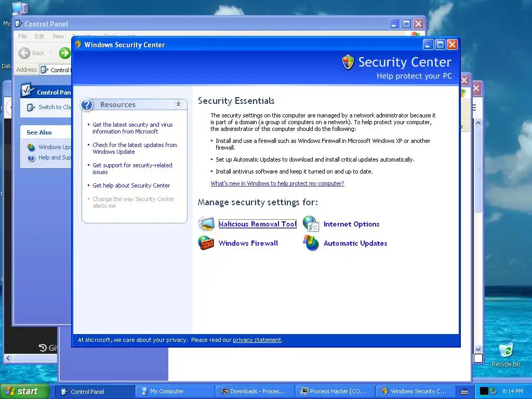532x399 pixels.
Task: Click the scroll down arrow in background window
Action: point(478,349)
